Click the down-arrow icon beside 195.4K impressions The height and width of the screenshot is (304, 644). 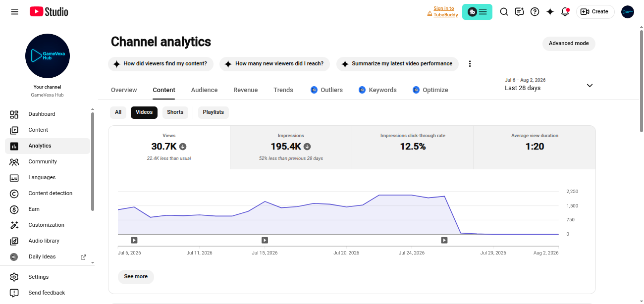click(x=307, y=147)
